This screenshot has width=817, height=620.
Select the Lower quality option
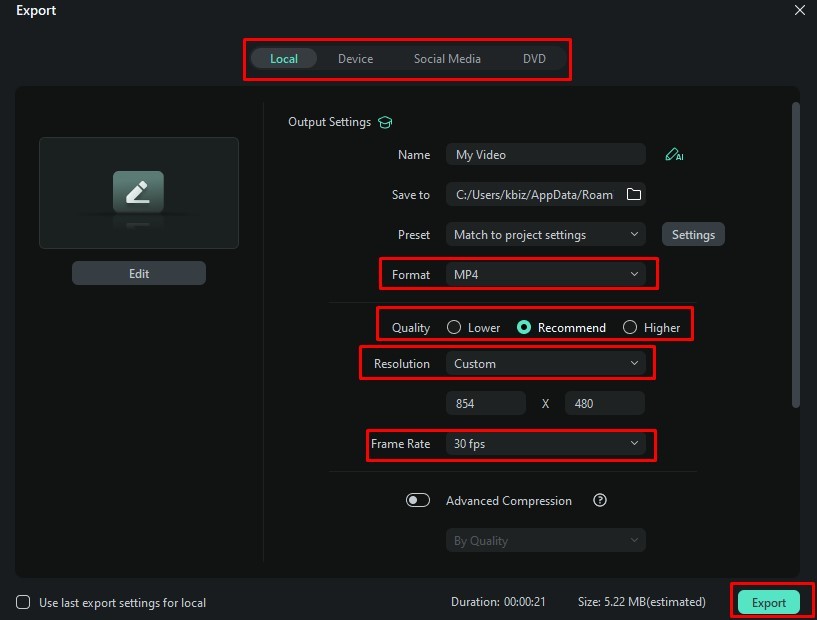[454, 328]
